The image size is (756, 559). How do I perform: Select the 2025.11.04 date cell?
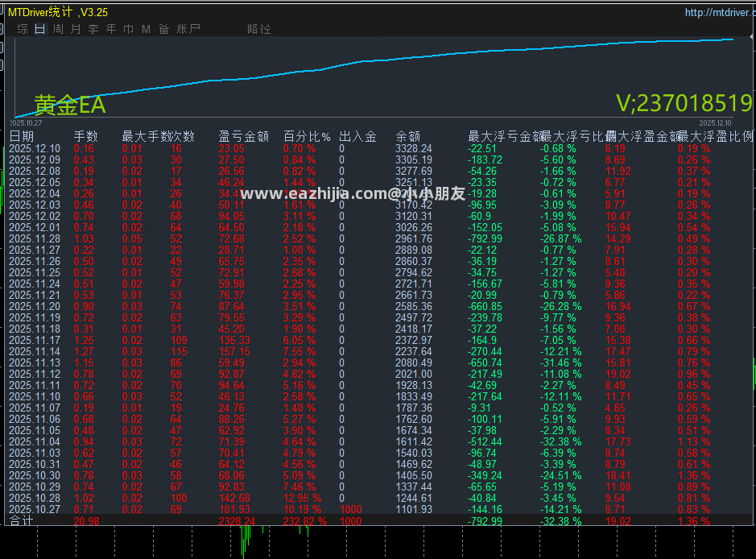tap(35, 441)
